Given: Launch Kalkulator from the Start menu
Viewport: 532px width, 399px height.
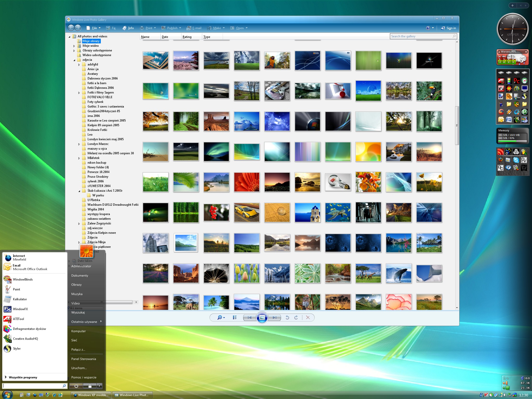Looking at the screenshot, I should click(x=20, y=299).
